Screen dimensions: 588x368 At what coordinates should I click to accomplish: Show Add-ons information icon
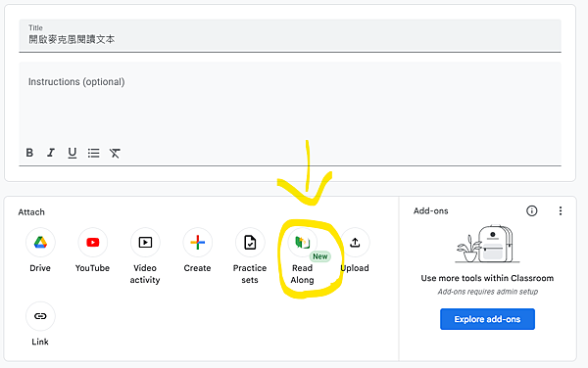coord(532,210)
